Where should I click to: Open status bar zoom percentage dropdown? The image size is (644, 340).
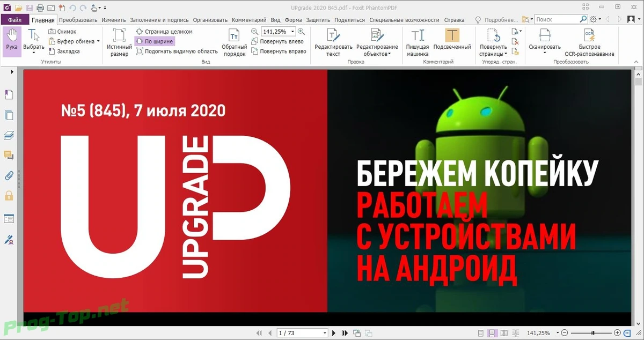pyautogui.click(x=558, y=333)
